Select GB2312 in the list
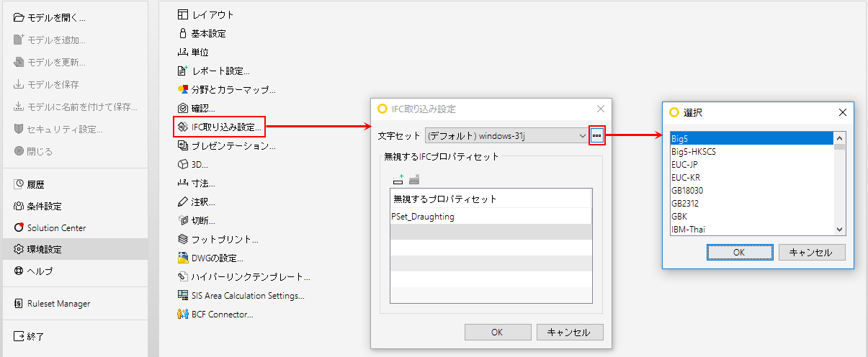868x357 pixels. (x=752, y=203)
